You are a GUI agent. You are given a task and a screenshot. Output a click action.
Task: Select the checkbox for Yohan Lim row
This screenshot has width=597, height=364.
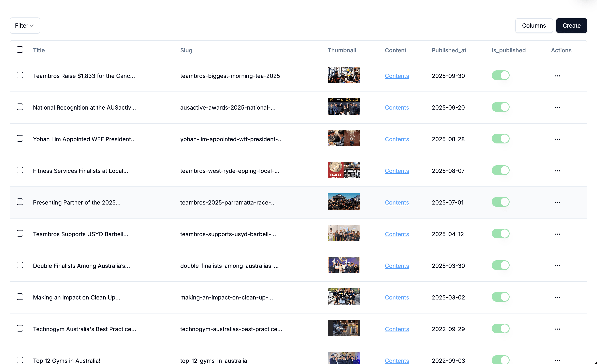tap(20, 138)
